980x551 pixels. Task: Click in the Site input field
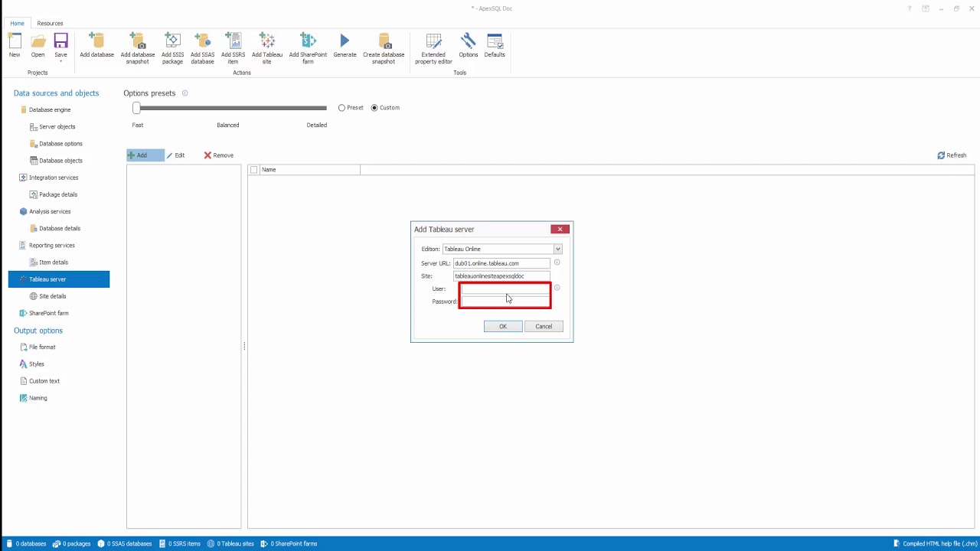[x=501, y=276]
